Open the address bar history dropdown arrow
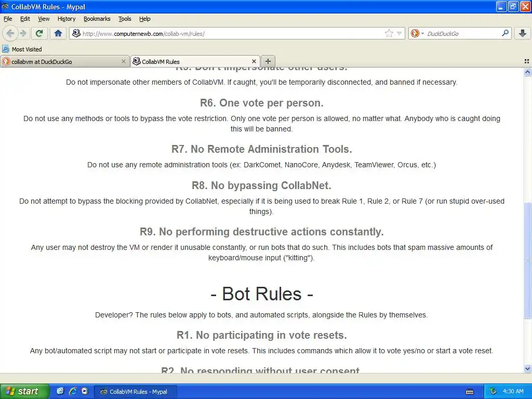532x399 pixels. click(x=400, y=33)
